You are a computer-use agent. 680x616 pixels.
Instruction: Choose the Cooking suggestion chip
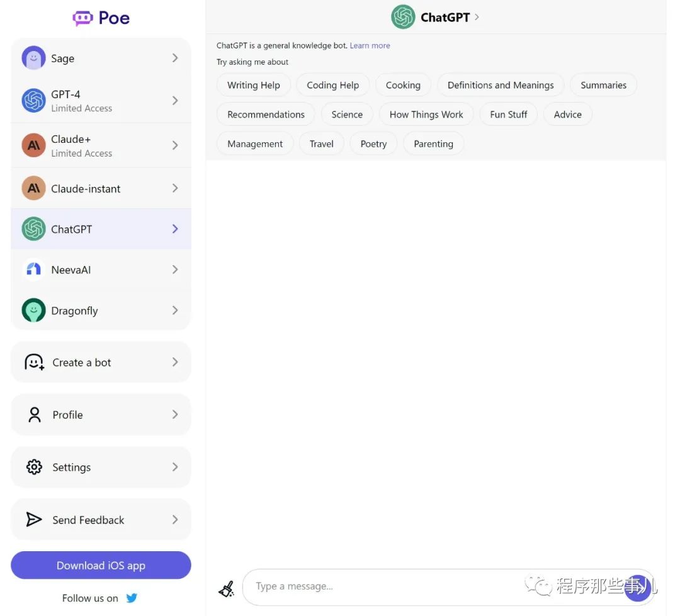[403, 85]
